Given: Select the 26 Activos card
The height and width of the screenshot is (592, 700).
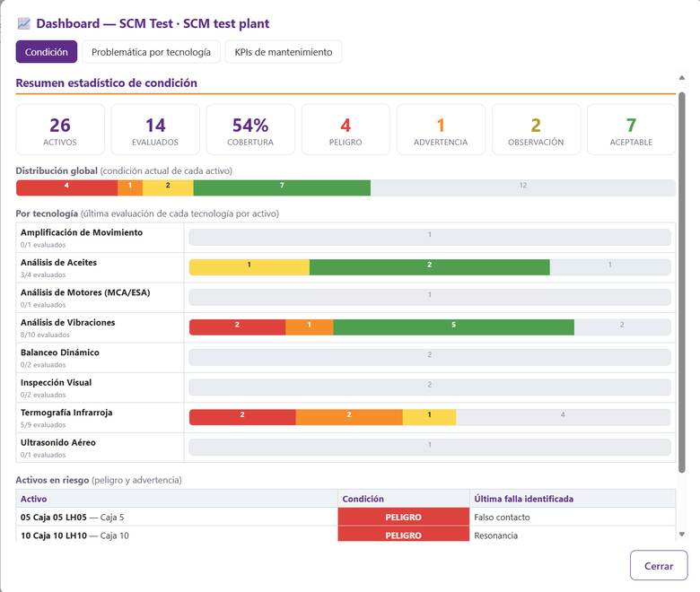Looking at the screenshot, I should [60, 130].
